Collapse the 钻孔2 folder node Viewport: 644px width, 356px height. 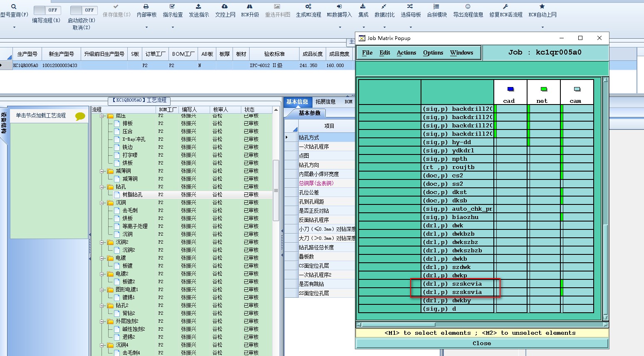click(x=102, y=306)
